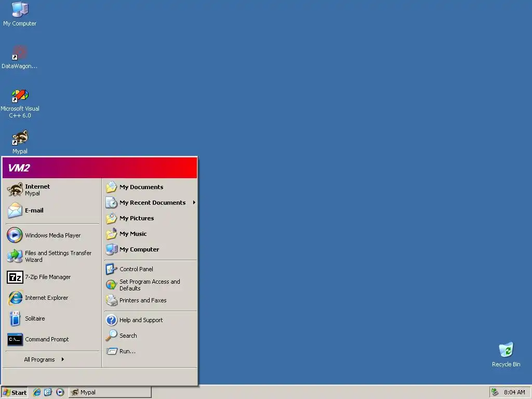Click the E-mail envelope icon
The width and height of the screenshot is (532, 399).
[15, 210]
